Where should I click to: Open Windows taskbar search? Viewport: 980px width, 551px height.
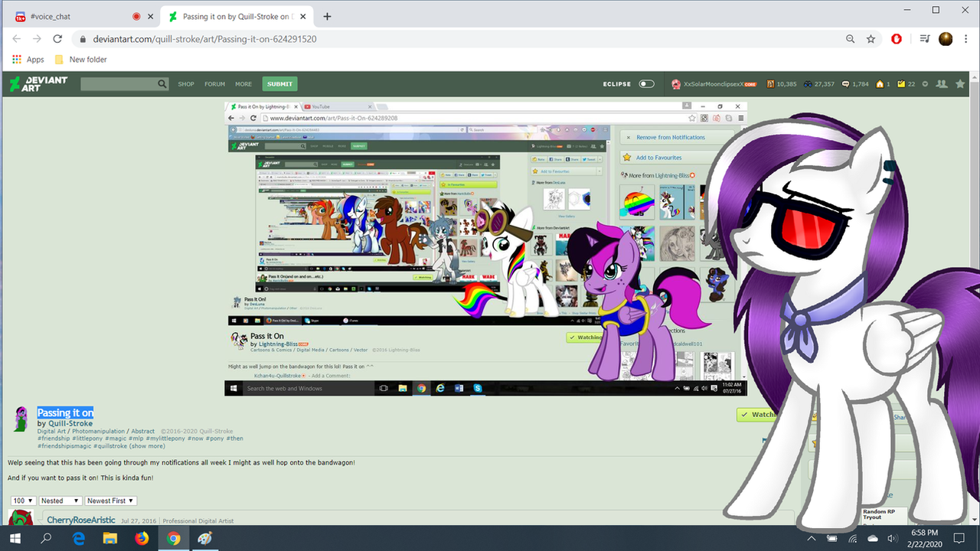tap(47, 538)
